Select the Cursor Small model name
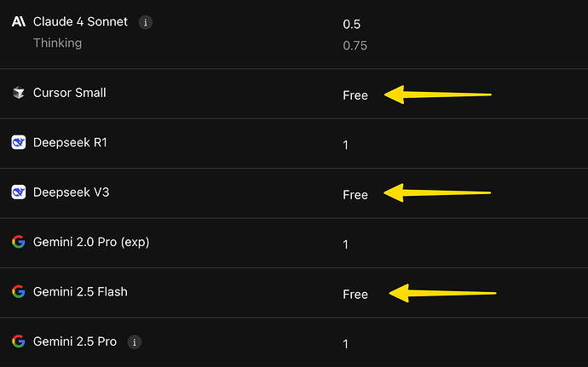Screen dimensions: 588x367 69,93
